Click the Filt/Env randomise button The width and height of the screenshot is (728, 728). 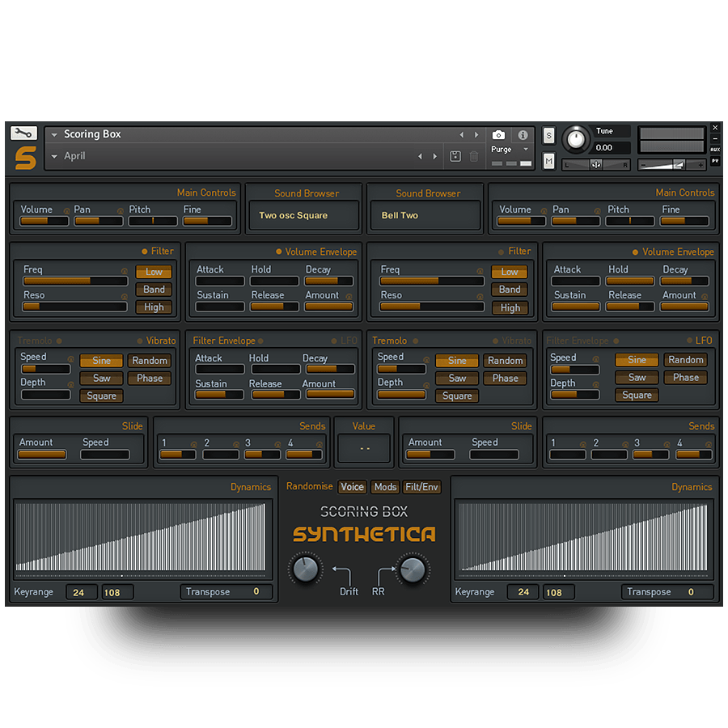point(421,487)
